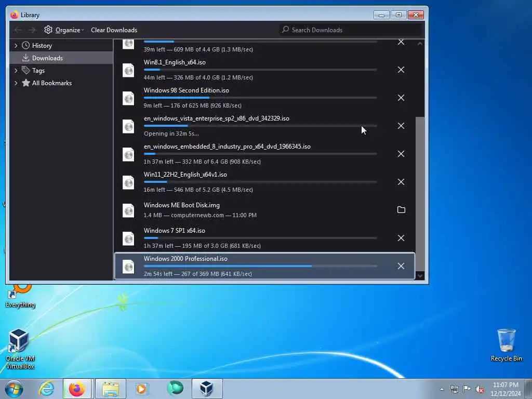Click file icon of Windows embedded 8 ISO
This screenshot has height=399, width=532.
pyautogui.click(x=128, y=154)
